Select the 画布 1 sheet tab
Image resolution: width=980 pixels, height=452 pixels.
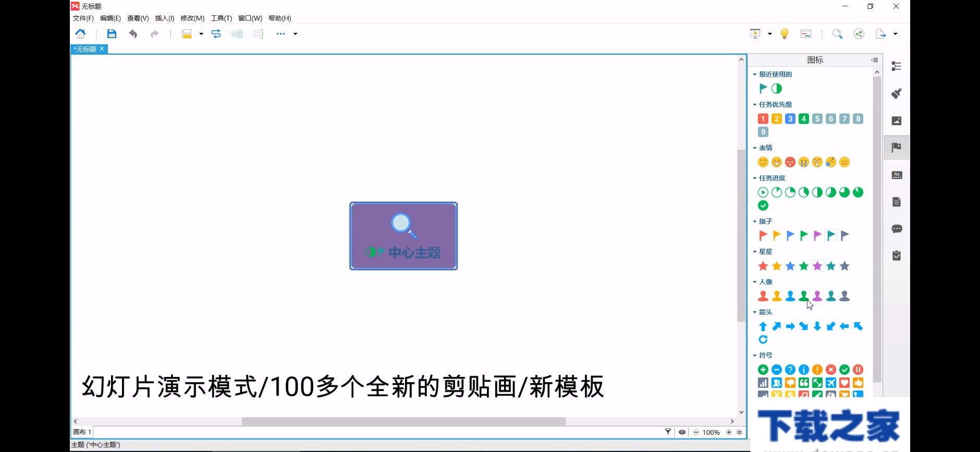(82, 432)
